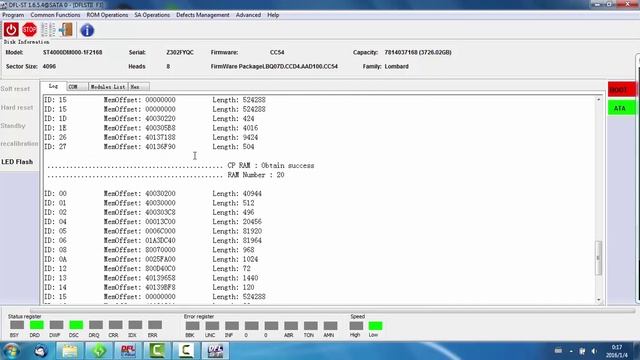
Task: Open the blue cloud app in the taskbar
Action: [40, 351]
